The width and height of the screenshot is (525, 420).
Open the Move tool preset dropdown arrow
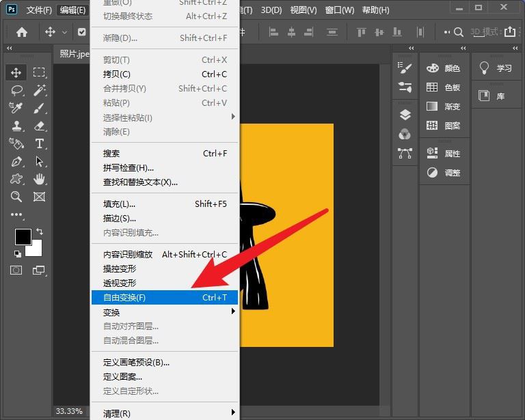(x=64, y=32)
